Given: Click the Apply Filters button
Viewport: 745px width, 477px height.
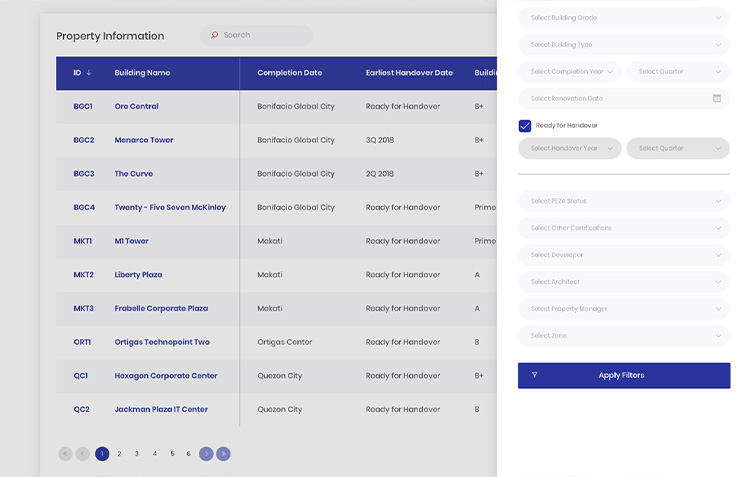Looking at the screenshot, I should coord(624,375).
